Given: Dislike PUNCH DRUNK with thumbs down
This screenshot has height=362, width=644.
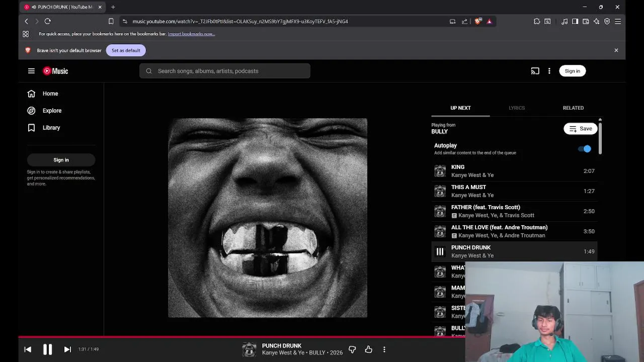Looking at the screenshot, I should pyautogui.click(x=352, y=349).
